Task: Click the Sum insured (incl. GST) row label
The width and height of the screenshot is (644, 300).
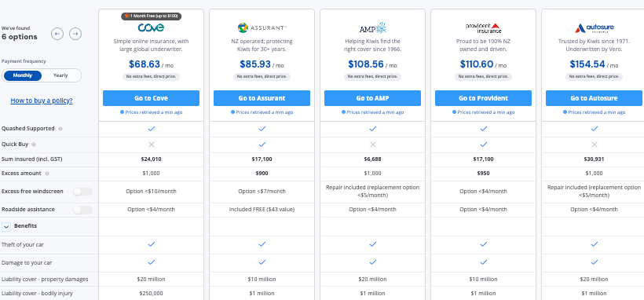Action: pos(32,159)
